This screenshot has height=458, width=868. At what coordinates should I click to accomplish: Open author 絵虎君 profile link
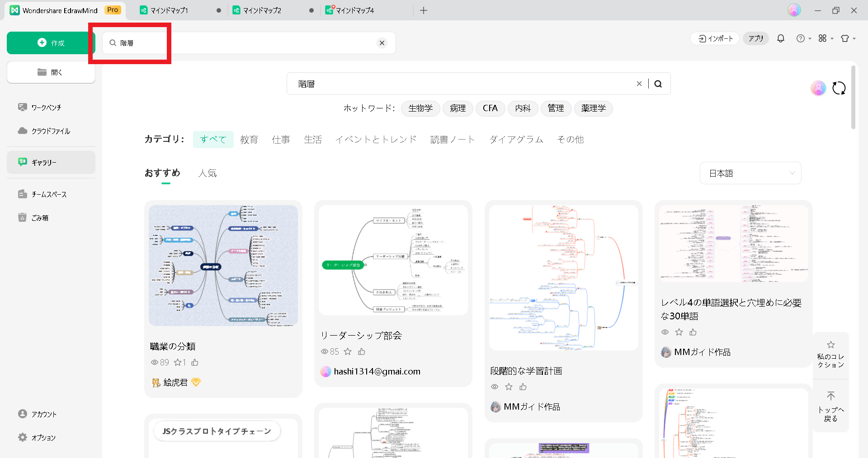point(175,383)
